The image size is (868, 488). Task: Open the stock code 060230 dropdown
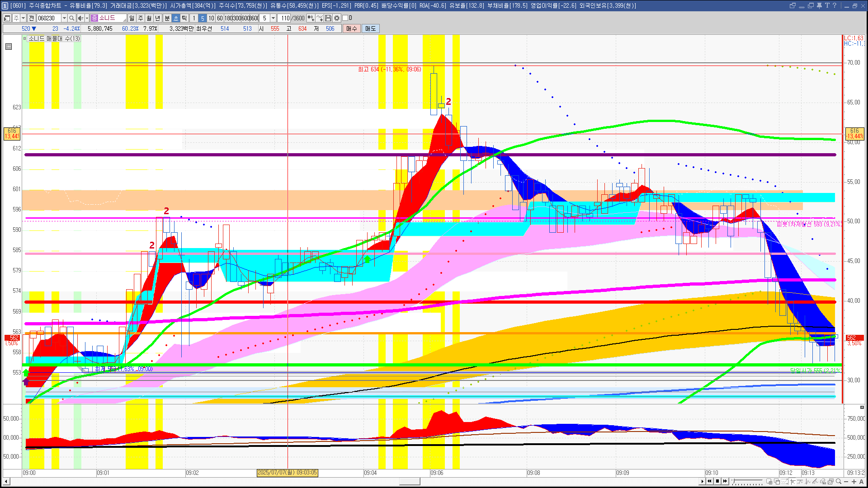(64, 18)
